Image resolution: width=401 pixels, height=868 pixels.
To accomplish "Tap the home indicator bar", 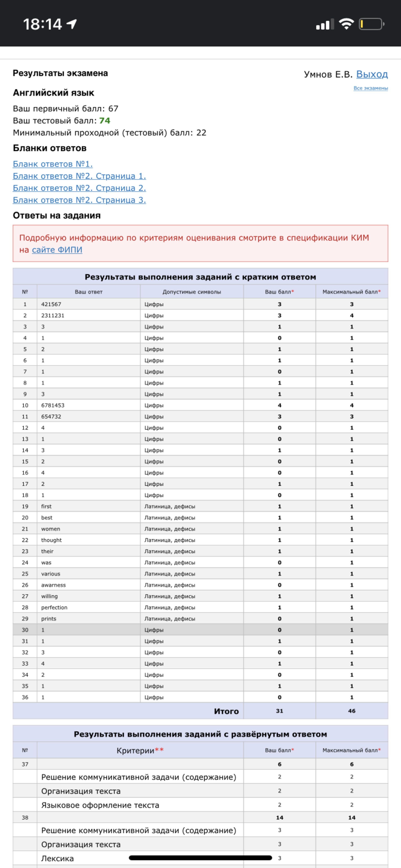I will click(200, 858).
